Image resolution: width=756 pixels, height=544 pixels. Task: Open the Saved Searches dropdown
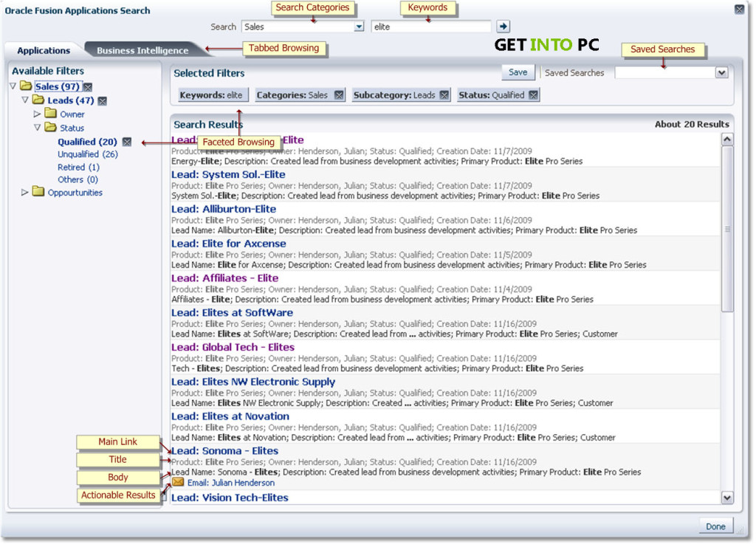(721, 73)
